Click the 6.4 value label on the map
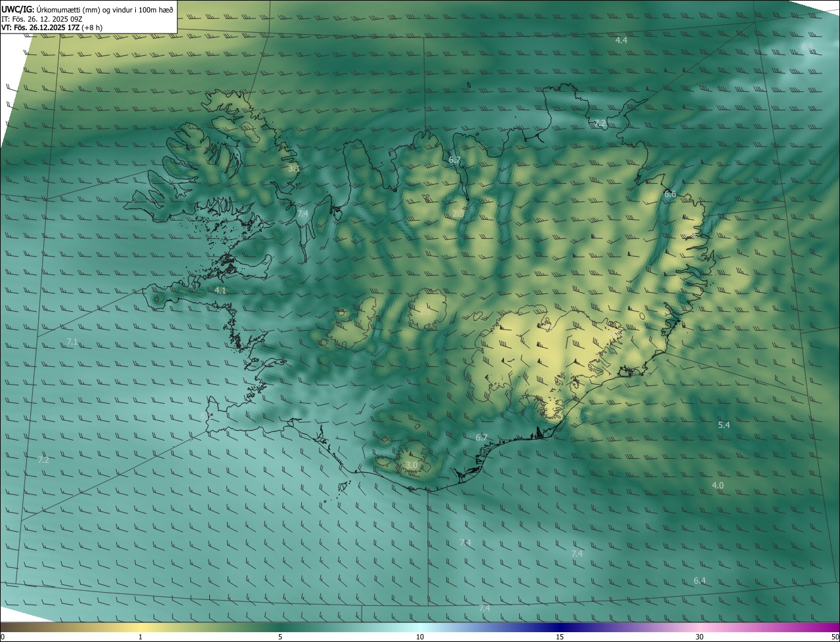This screenshot has height=642, width=840. [x=700, y=581]
